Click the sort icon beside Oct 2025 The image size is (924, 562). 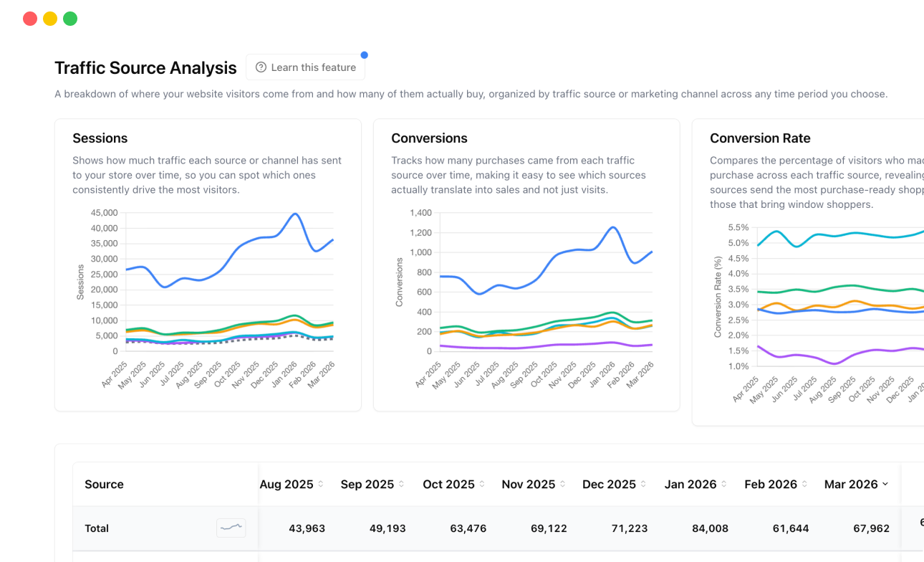coord(481,484)
